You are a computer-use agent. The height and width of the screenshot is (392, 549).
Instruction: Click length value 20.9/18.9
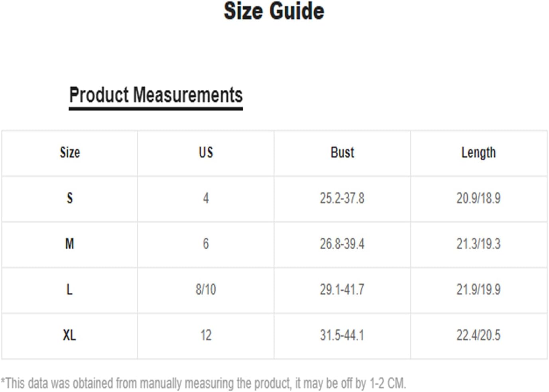point(478,198)
